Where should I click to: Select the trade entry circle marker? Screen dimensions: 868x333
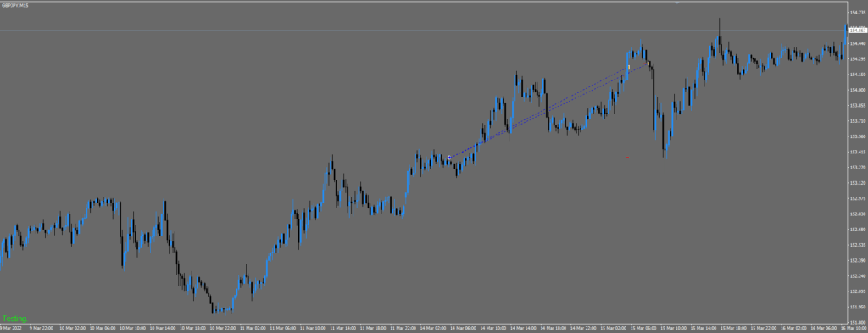449,158
